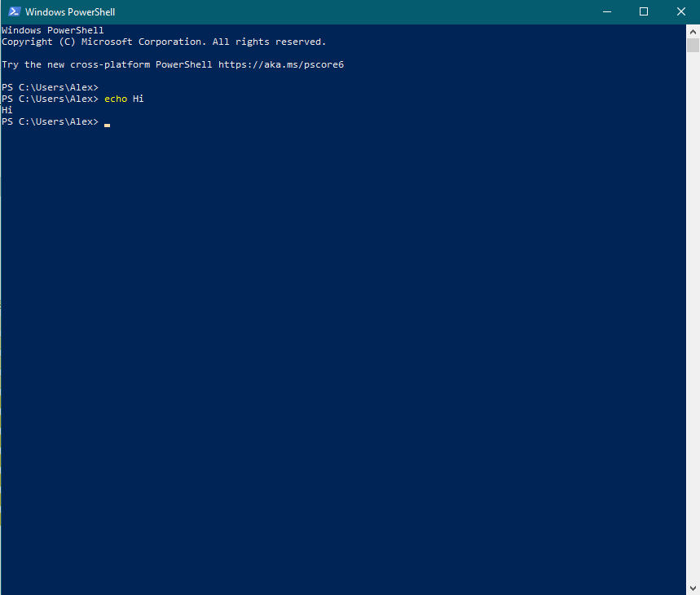Click the blinking cursor block

(107, 125)
